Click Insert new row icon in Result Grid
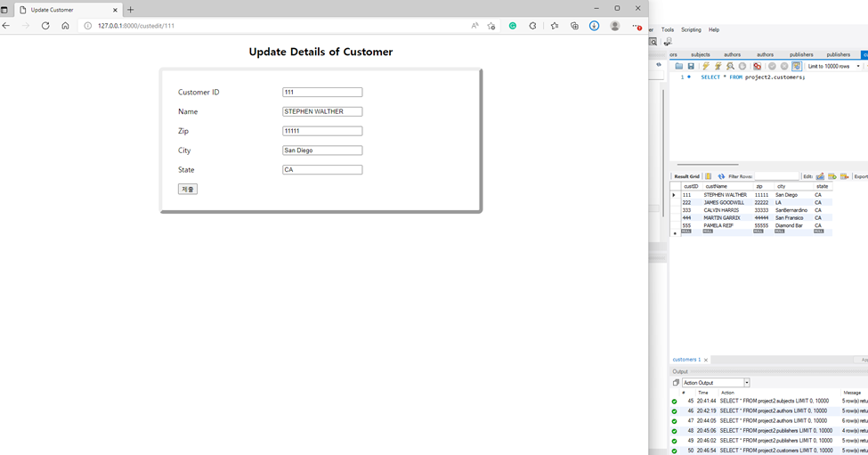Screen dimensions: 868x455 click(832, 176)
